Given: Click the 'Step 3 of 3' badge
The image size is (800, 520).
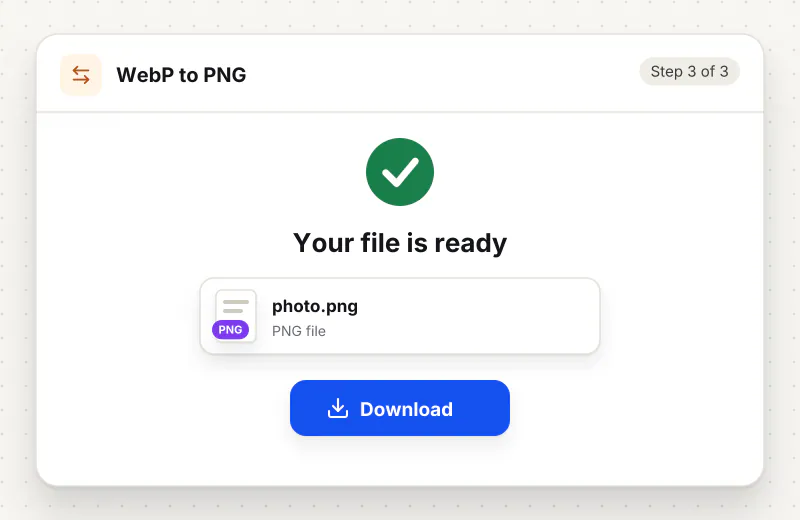Looking at the screenshot, I should tap(689, 71).
